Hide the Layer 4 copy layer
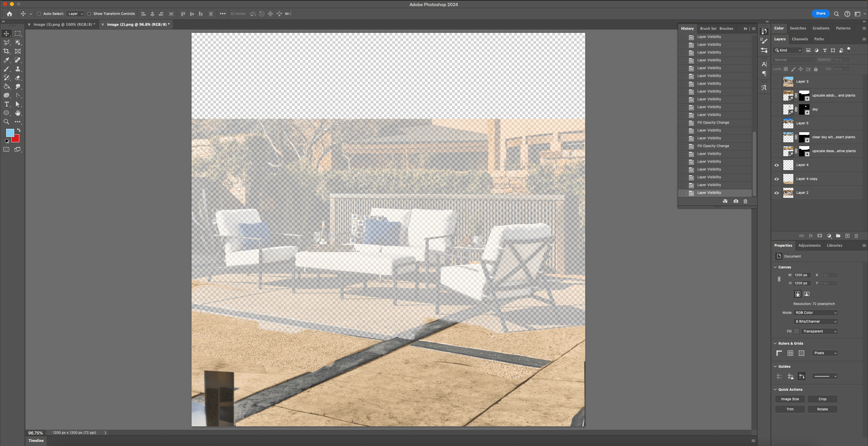 pyautogui.click(x=776, y=179)
